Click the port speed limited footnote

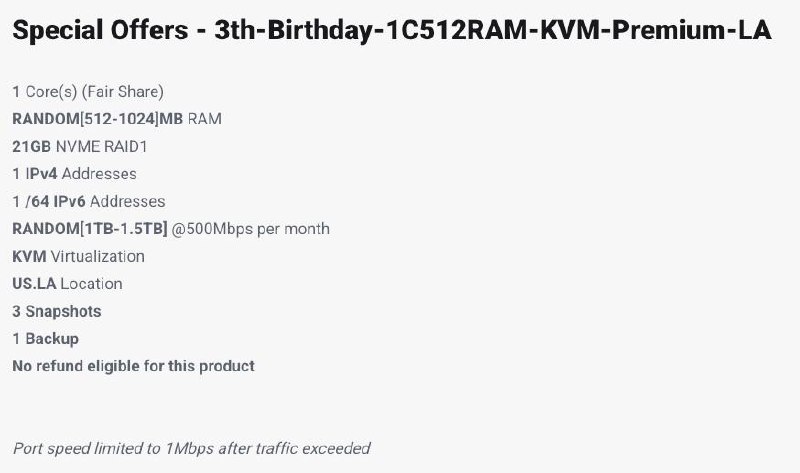coord(191,448)
